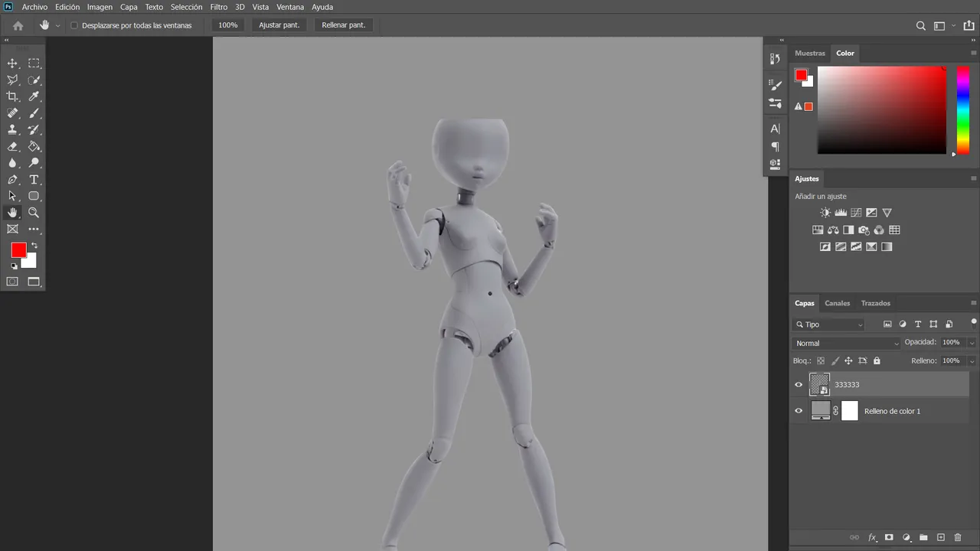The image size is (980, 551).
Task: Change the screen mode
Action: [34, 282]
